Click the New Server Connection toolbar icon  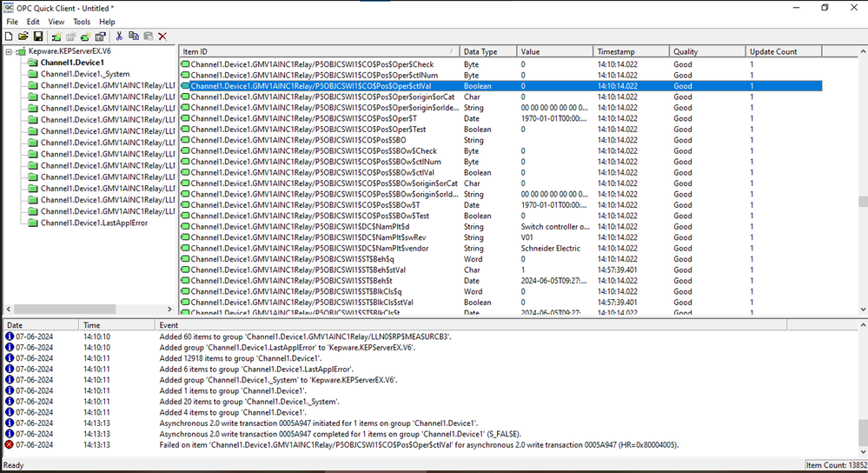coord(56,37)
